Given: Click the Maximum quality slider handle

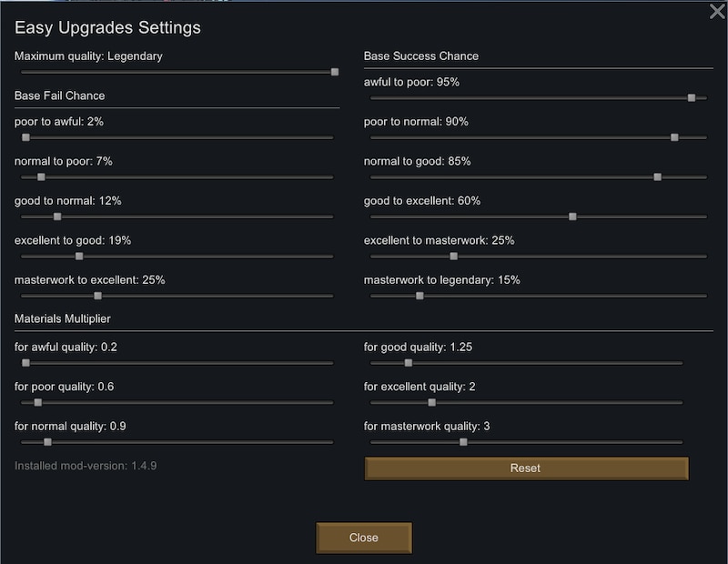Looking at the screenshot, I should pos(335,72).
